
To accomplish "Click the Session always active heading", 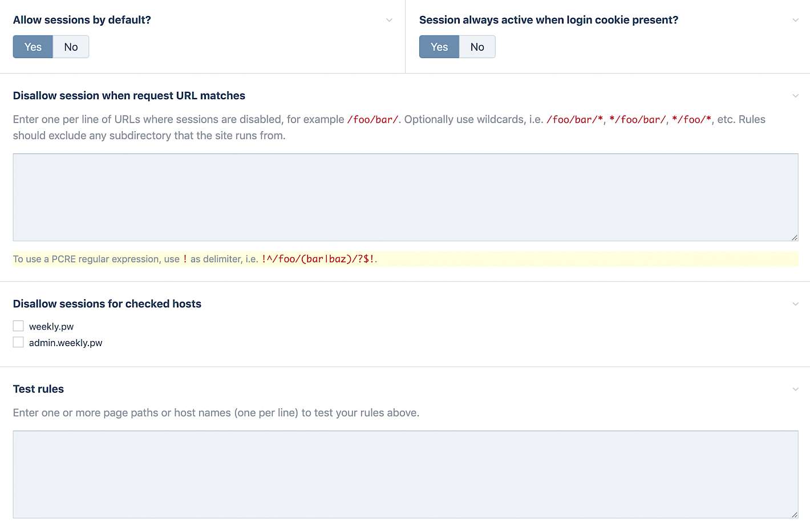I will point(549,20).
